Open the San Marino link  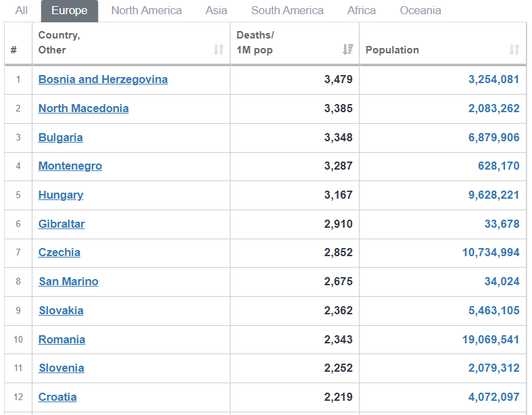(68, 282)
